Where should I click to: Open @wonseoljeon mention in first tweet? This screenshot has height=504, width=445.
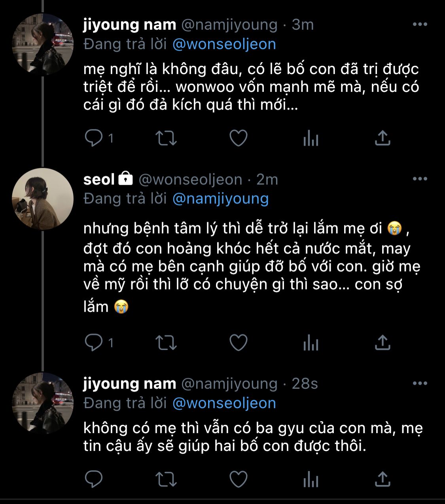(224, 44)
